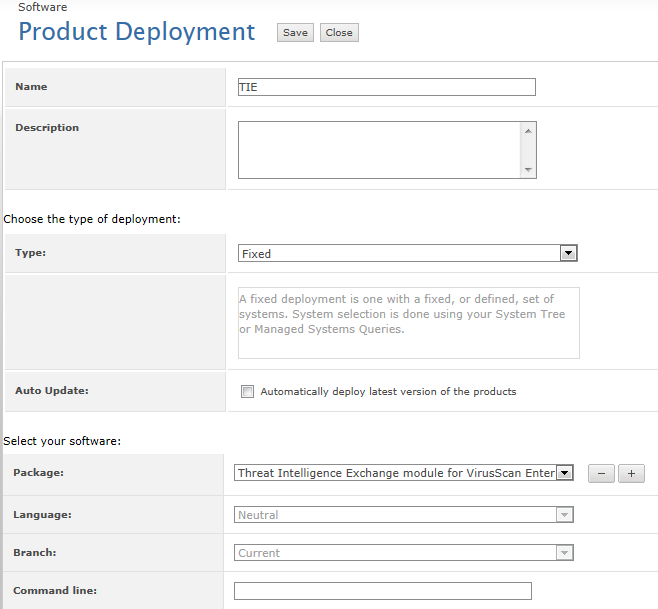The image size is (658, 609).
Task: Click the Close button next to Save
Action: click(339, 33)
